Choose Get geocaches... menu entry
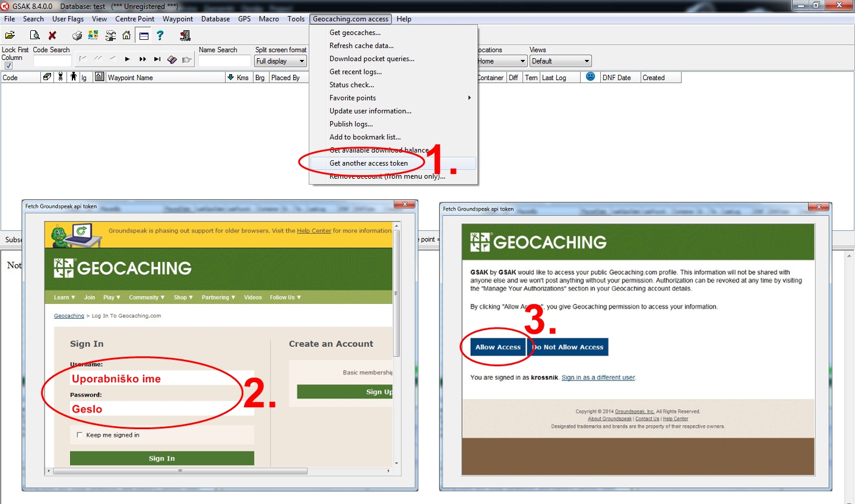Viewport: 855px width, 504px height. (x=394, y=33)
